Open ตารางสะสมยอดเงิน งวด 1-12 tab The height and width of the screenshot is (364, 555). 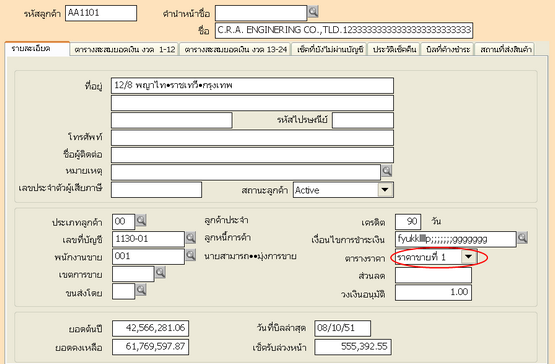click(x=124, y=50)
